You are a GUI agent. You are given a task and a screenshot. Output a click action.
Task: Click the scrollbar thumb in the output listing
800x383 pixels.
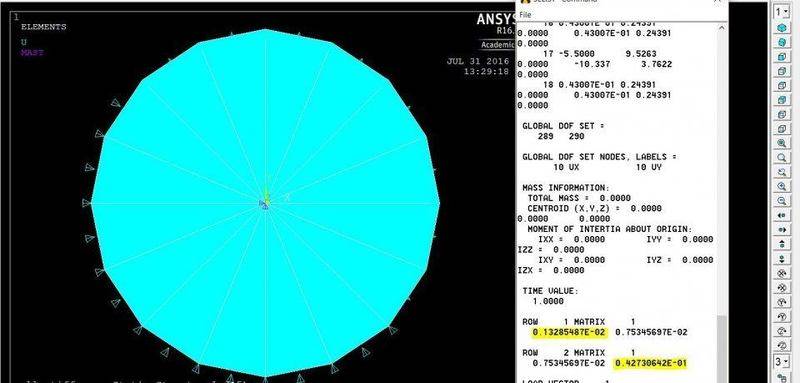pyautogui.click(x=721, y=349)
